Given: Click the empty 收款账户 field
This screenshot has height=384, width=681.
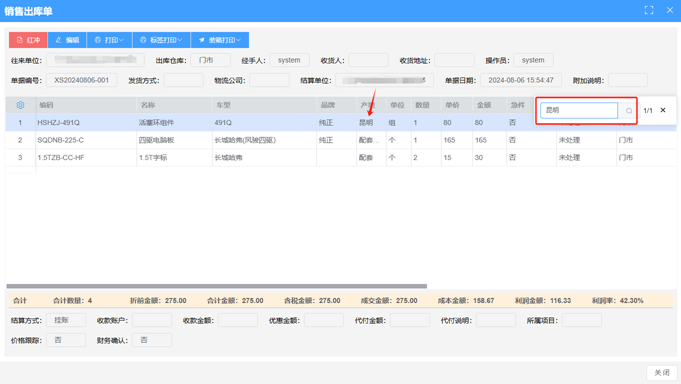Looking at the screenshot, I should [152, 320].
